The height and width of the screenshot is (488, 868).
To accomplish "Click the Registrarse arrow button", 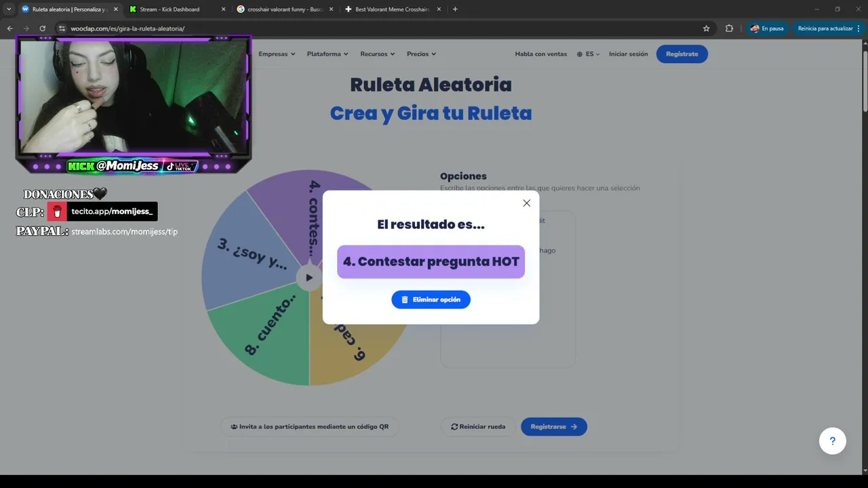I will [x=554, y=427].
